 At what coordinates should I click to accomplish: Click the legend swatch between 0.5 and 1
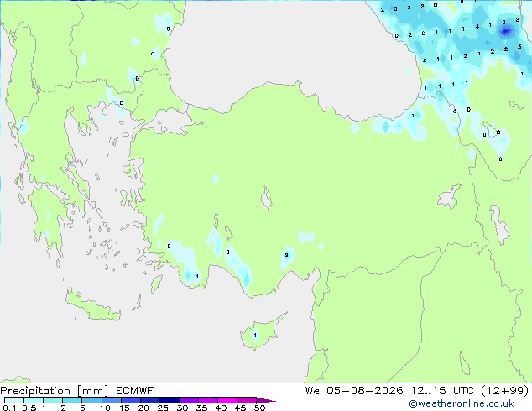point(34,400)
